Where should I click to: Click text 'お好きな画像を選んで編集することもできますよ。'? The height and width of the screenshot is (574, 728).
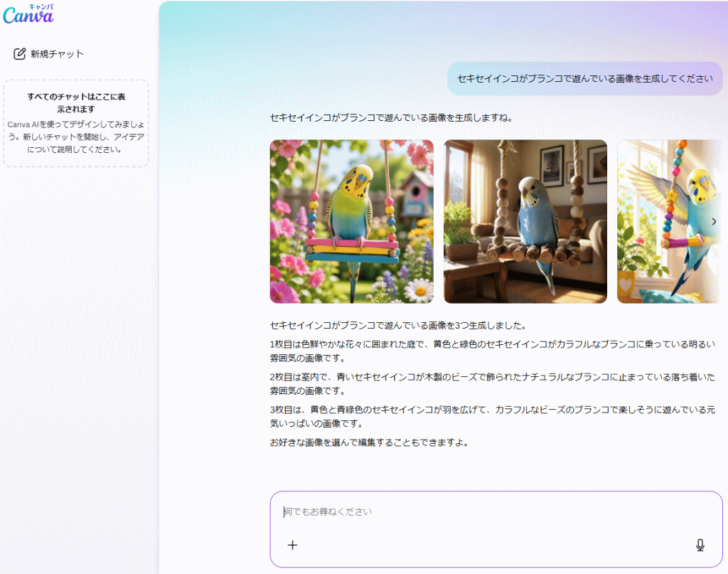370,442
